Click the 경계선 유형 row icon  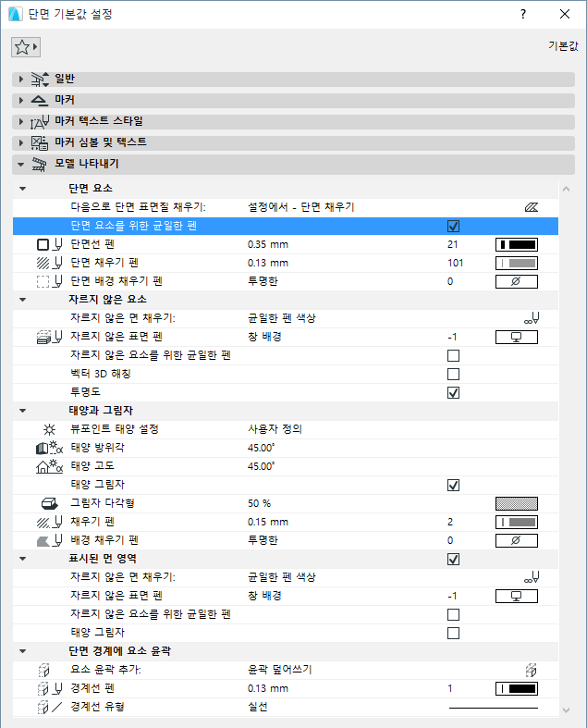49,707
